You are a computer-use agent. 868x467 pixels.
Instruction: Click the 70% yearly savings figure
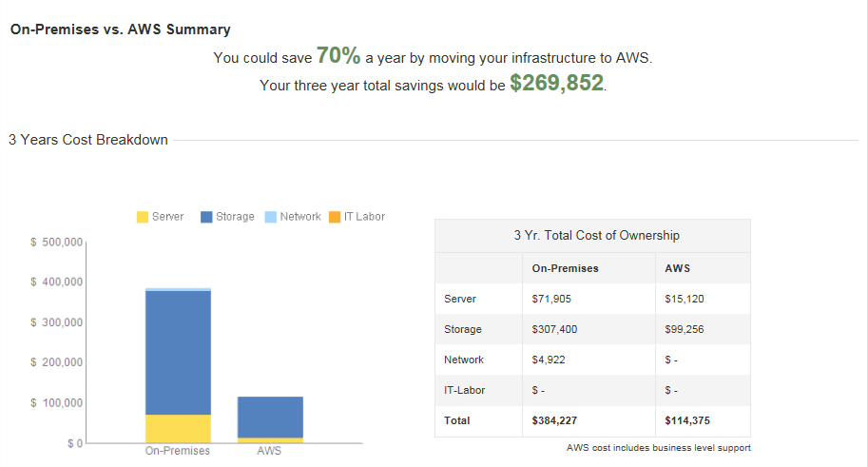coord(338,56)
